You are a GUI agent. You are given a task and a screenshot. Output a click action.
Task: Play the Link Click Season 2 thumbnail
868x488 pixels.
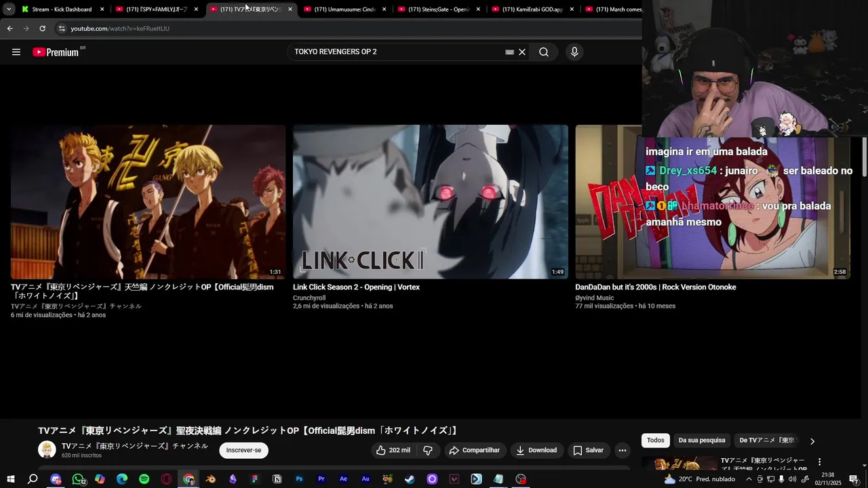pyautogui.click(x=431, y=202)
